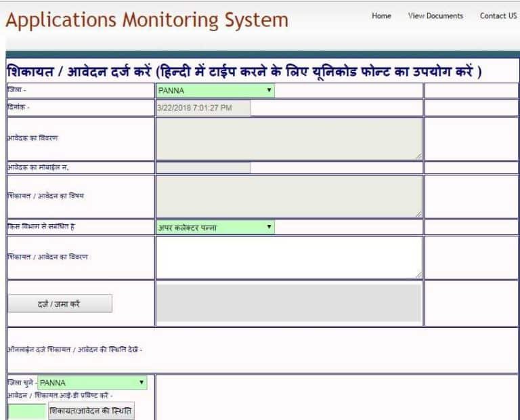Click the शिकायत / आवेदन दर्ज करें heading
Image resolution: width=520 pixels, height=420 pixels.
[x=244, y=70]
